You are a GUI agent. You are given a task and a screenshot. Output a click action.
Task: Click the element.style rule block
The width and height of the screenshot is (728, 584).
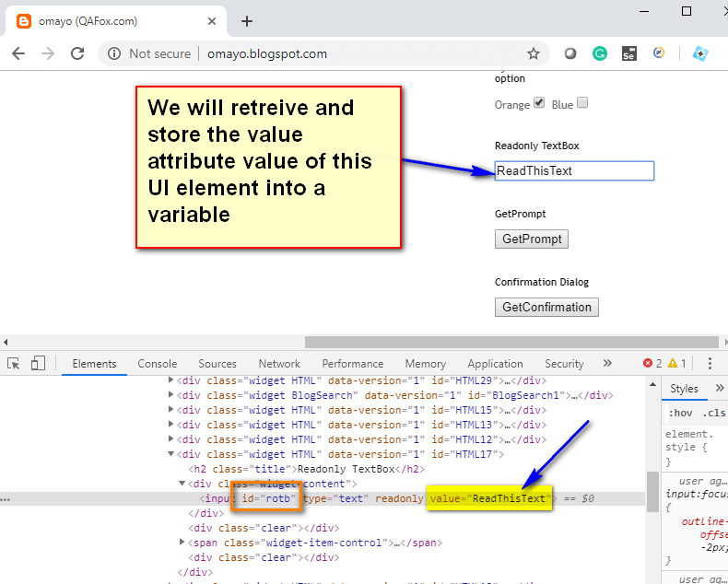695,448
